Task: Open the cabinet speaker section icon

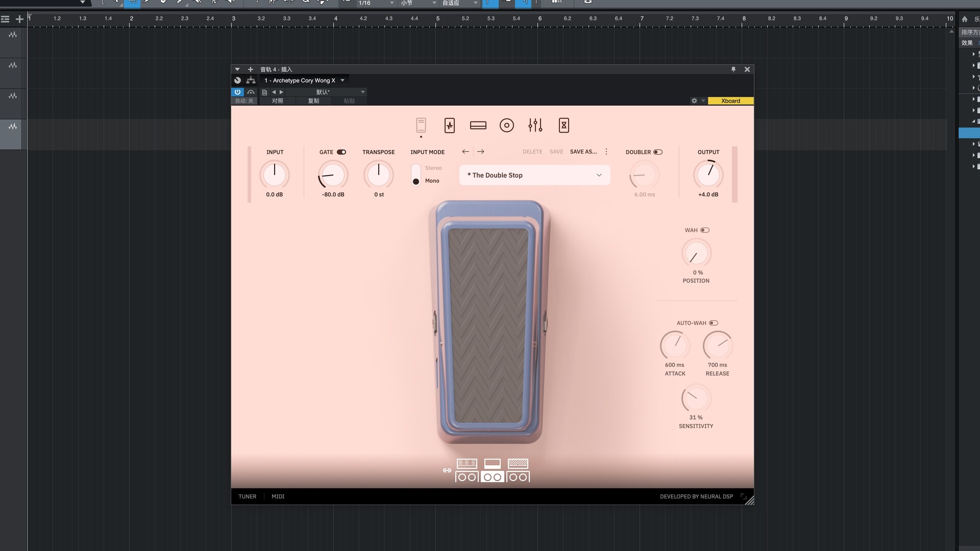Action: [x=506, y=125]
